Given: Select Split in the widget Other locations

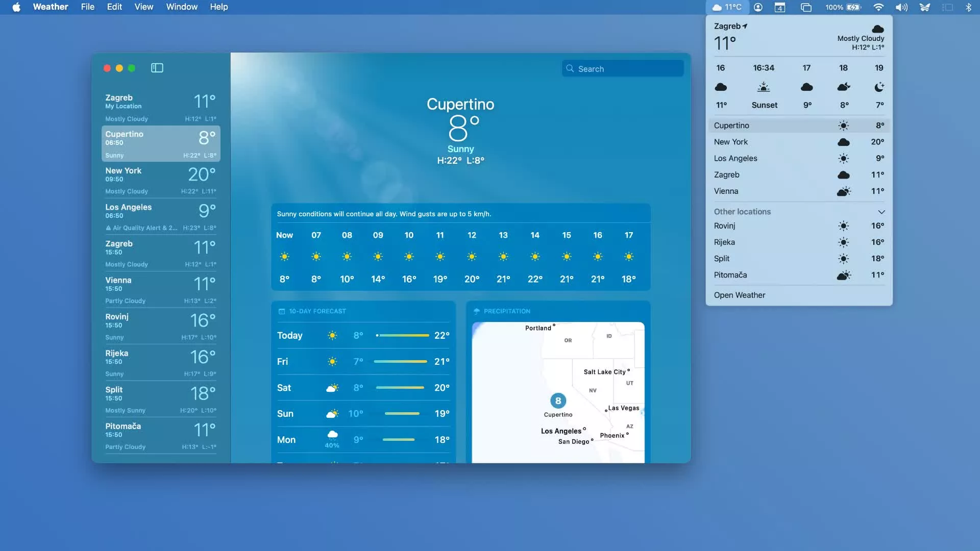Looking at the screenshot, I should pyautogui.click(x=799, y=259).
